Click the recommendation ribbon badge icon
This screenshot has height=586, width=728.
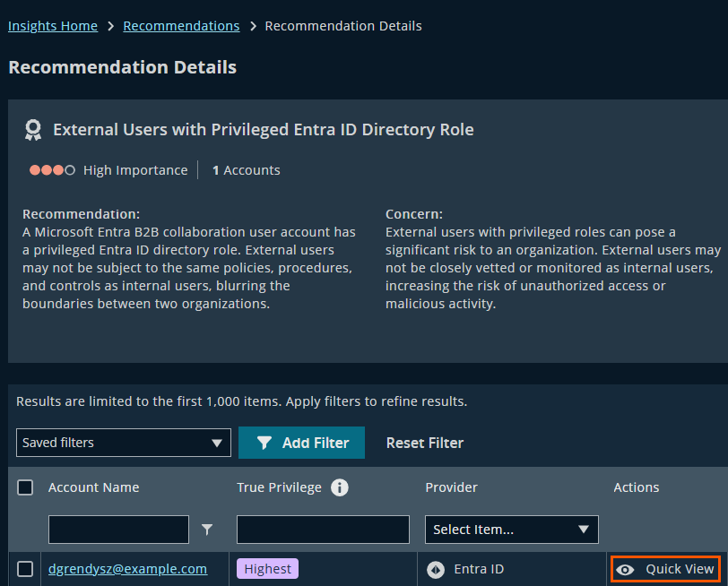tap(33, 130)
